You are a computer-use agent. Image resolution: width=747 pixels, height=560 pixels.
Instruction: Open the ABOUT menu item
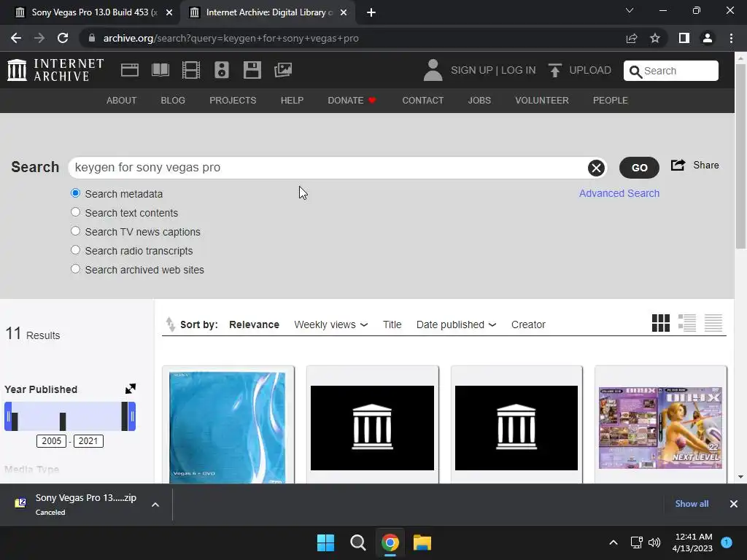pos(122,101)
